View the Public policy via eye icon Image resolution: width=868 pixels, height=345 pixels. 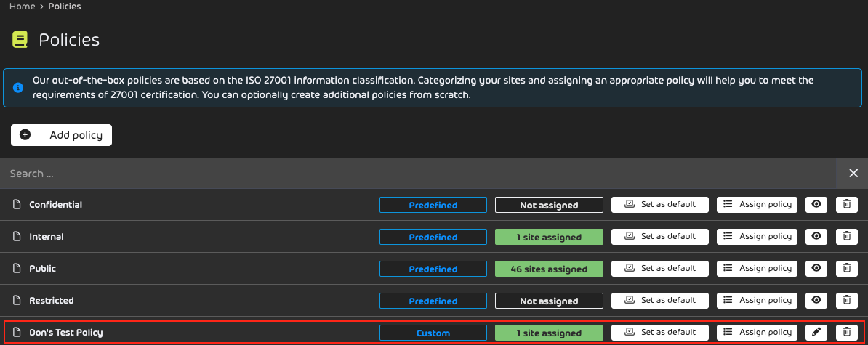(816, 269)
